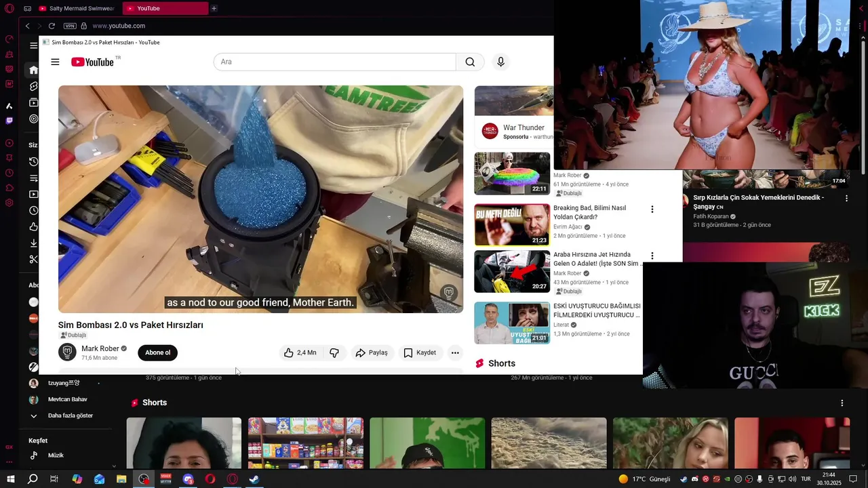Open the Mark Rober channel name link

[x=100, y=348]
